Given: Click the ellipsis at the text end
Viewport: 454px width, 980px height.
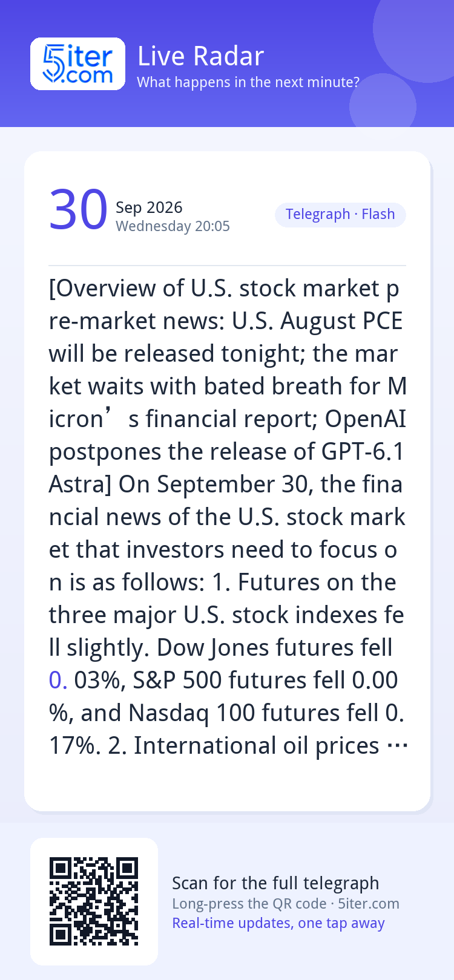Looking at the screenshot, I should pos(396,746).
